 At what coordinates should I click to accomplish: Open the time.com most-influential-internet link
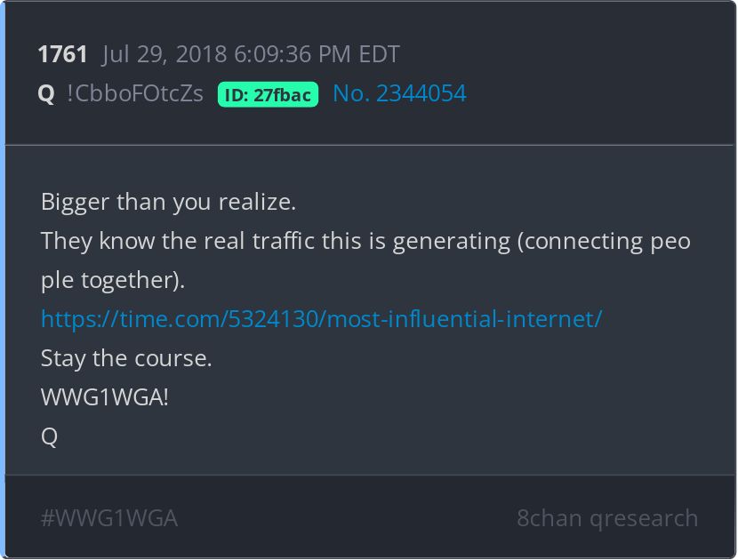click(322, 319)
